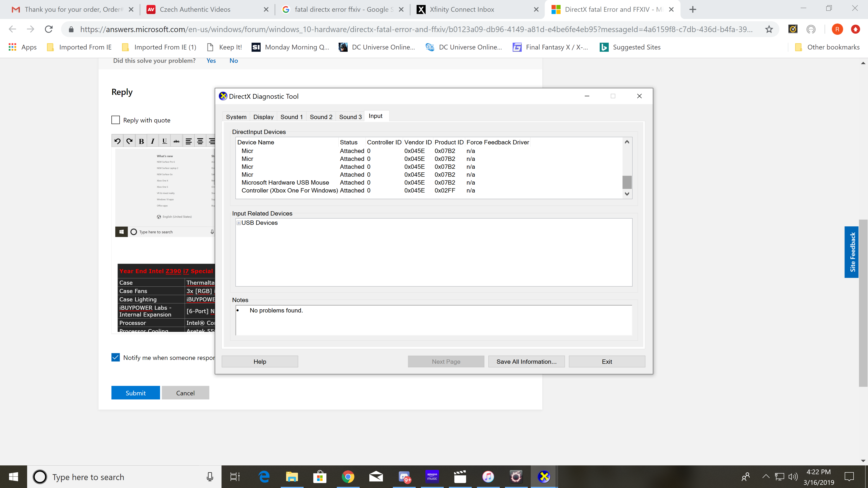The width and height of the screenshot is (868, 488).
Task: Click Yes for Did this solve your problem
Action: (x=211, y=61)
